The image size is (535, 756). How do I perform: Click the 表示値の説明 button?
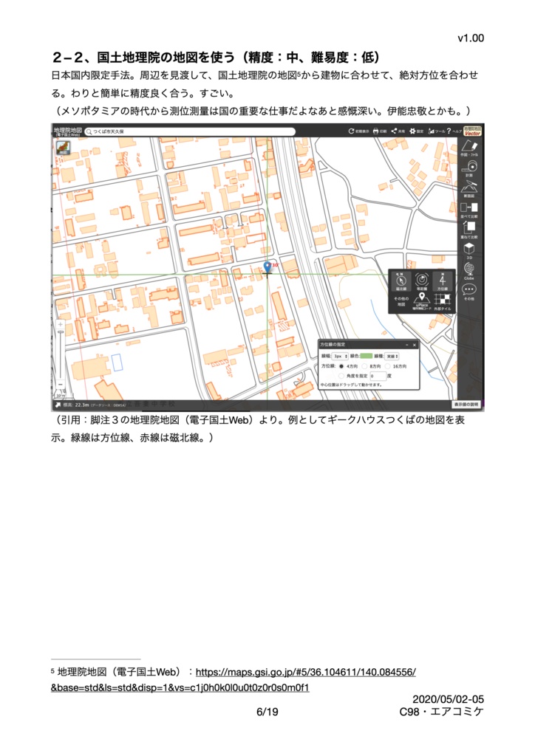466,405
